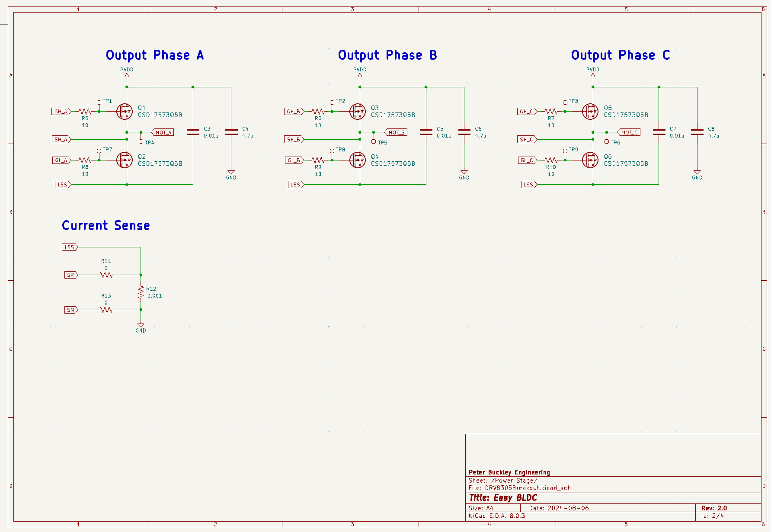Click test point TP5 symbol
The width and height of the screenshot is (771, 532).
374,139
